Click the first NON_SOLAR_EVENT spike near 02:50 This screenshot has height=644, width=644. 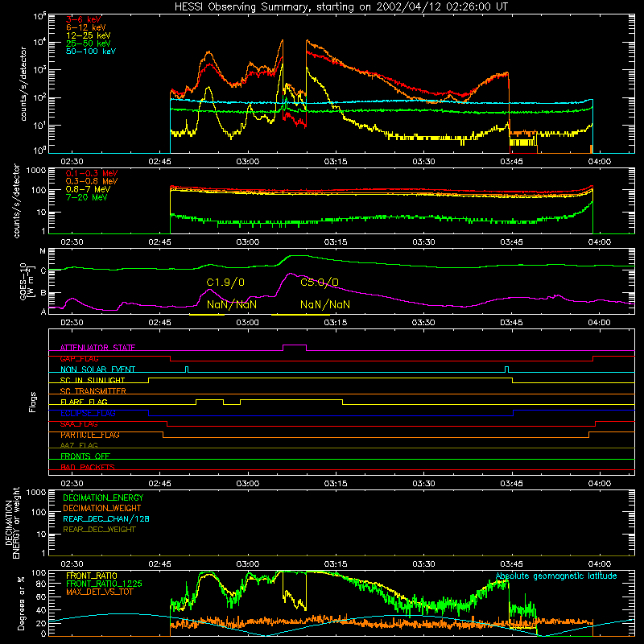187,369
